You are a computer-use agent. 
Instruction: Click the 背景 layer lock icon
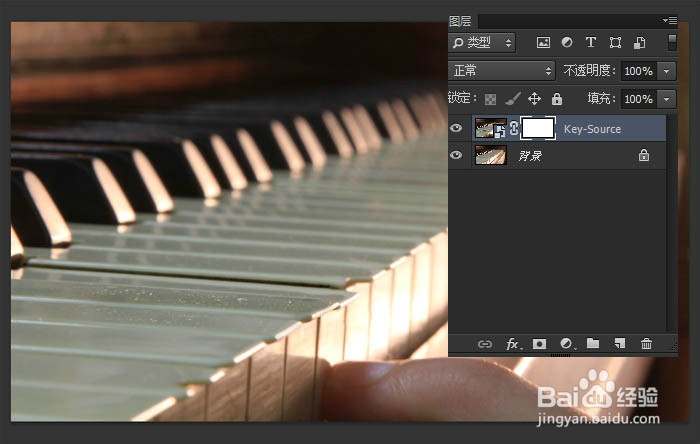coord(643,155)
